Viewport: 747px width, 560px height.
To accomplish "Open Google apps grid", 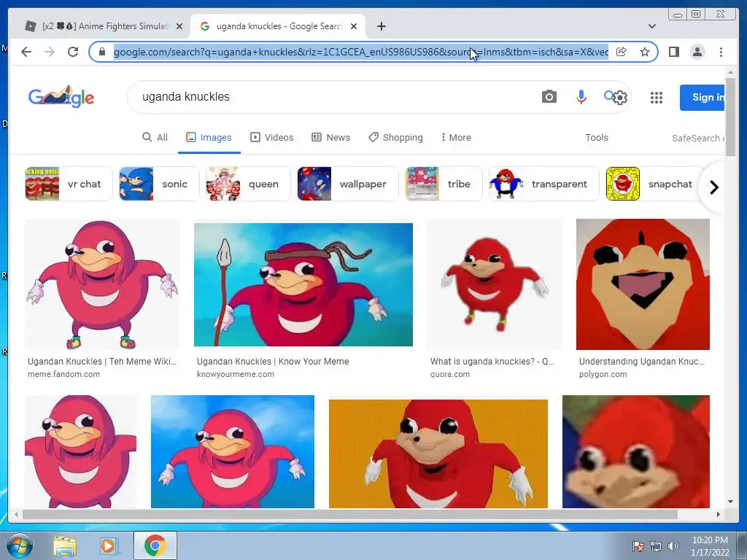I will 657,98.
